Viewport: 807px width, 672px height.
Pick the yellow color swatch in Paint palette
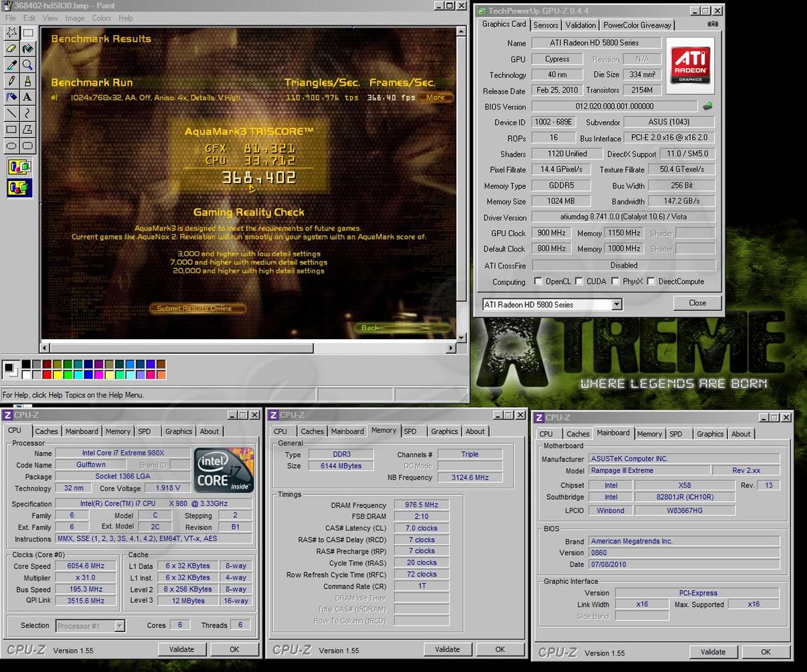(58, 374)
